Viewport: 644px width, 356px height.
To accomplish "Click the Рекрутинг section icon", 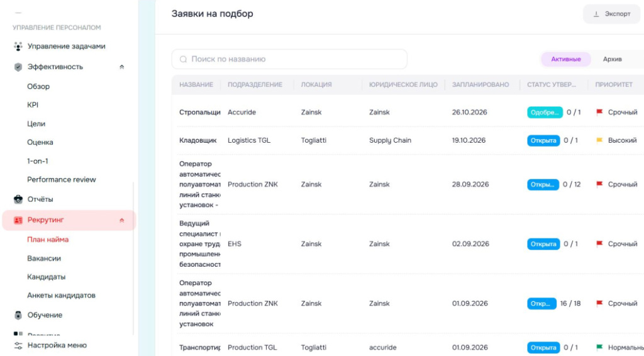I will [18, 220].
